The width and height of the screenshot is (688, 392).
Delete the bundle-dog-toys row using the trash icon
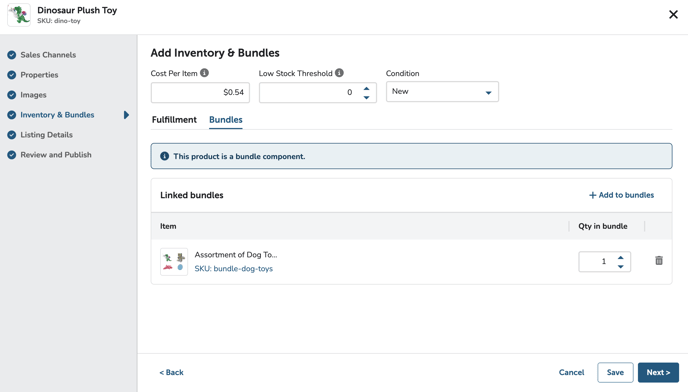pyautogui.click(x=659, y=261)
